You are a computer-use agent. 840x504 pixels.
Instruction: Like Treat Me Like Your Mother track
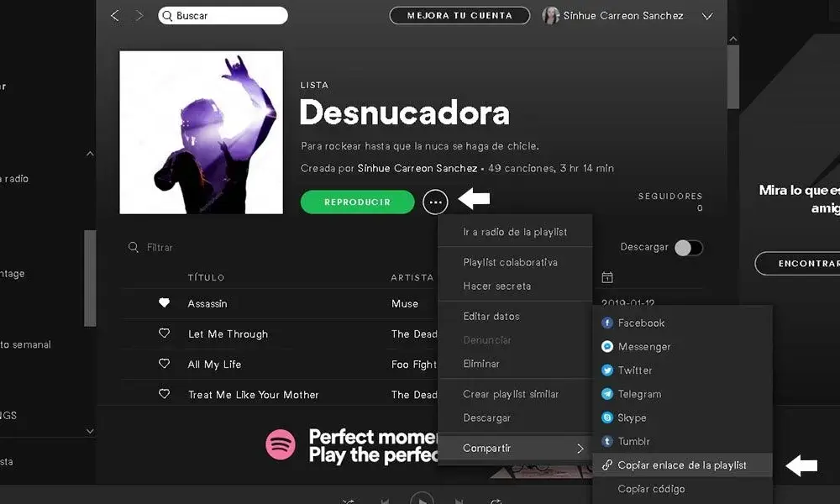[x=164, y=394]
